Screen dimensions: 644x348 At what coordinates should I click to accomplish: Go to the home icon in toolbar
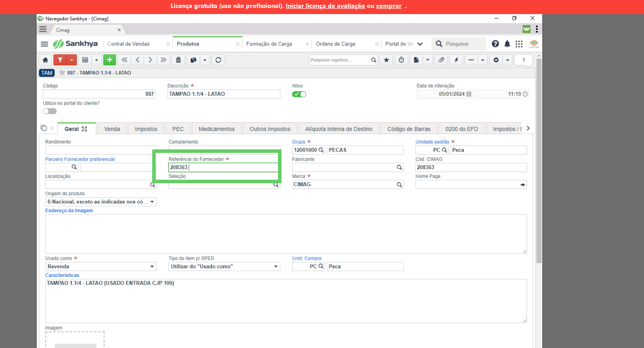45,60
